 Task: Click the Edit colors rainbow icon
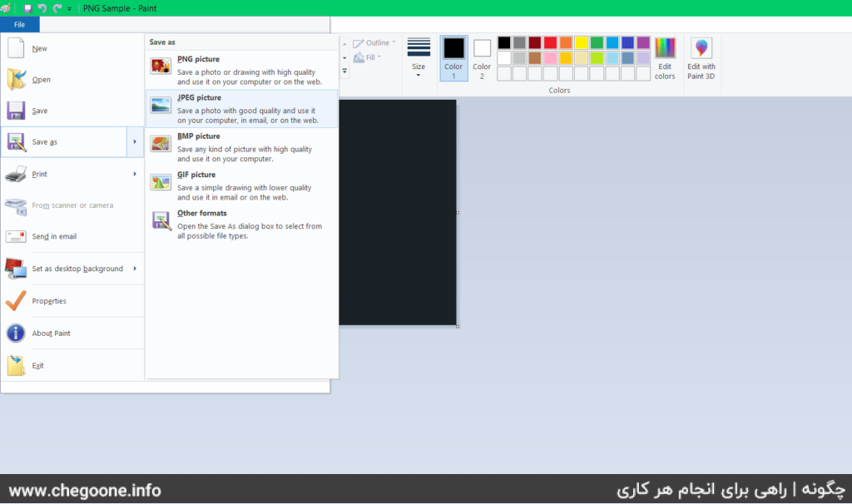pos(665,47)
